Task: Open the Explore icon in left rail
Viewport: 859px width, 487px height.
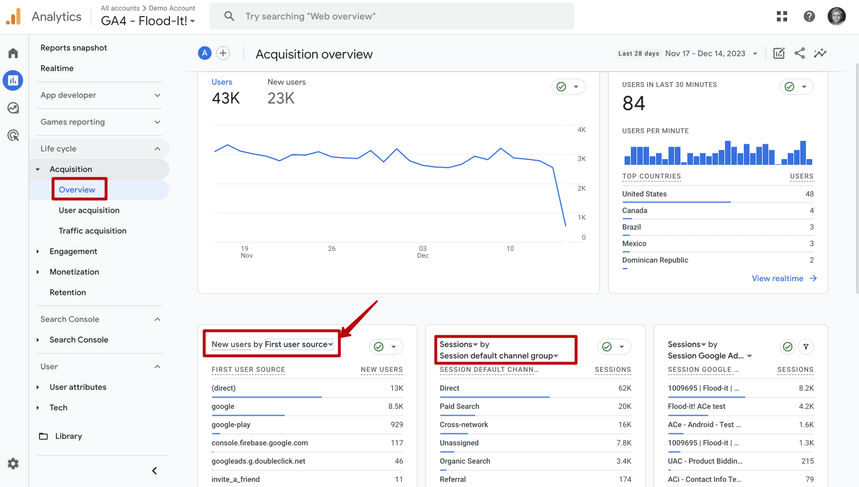Action: (x=13, y=108)
